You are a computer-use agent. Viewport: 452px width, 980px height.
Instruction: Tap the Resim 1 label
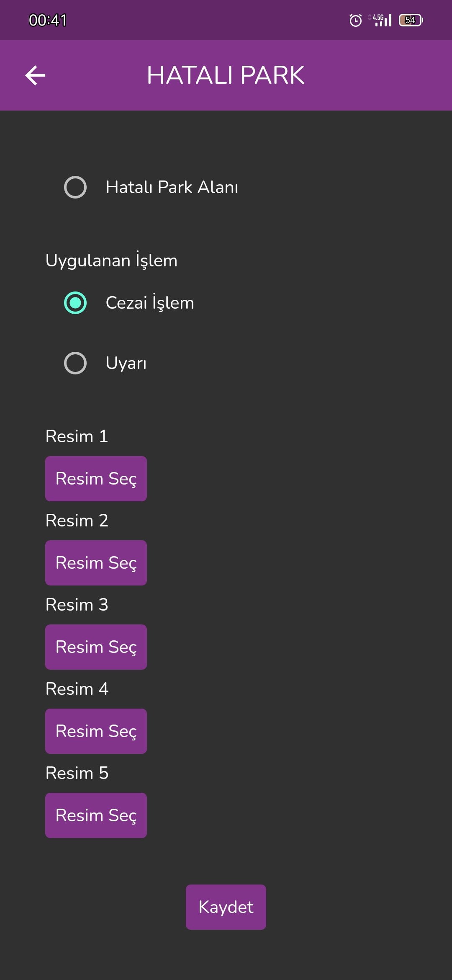coord(77,436)
